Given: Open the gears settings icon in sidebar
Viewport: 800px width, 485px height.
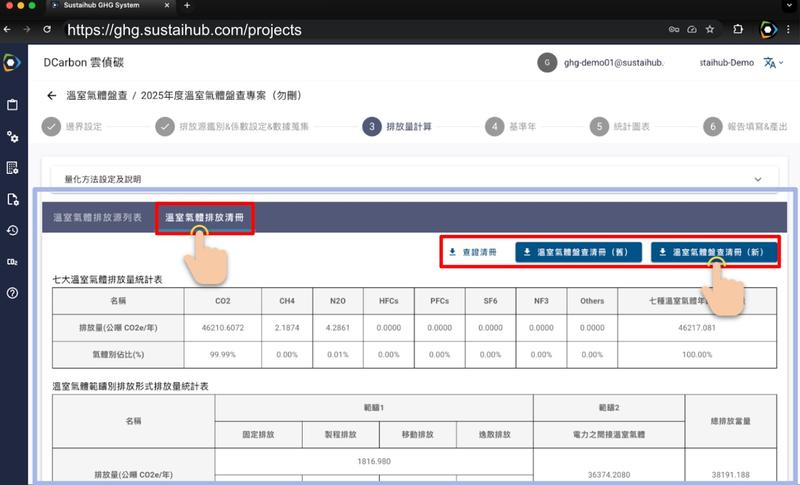Looking at the screenshot, I should (12, 136).
